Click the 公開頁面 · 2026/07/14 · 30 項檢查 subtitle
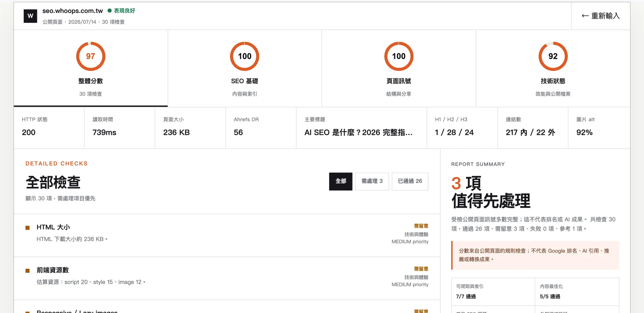The width and height of the screenshot is (644, 313). pos(84,22)
